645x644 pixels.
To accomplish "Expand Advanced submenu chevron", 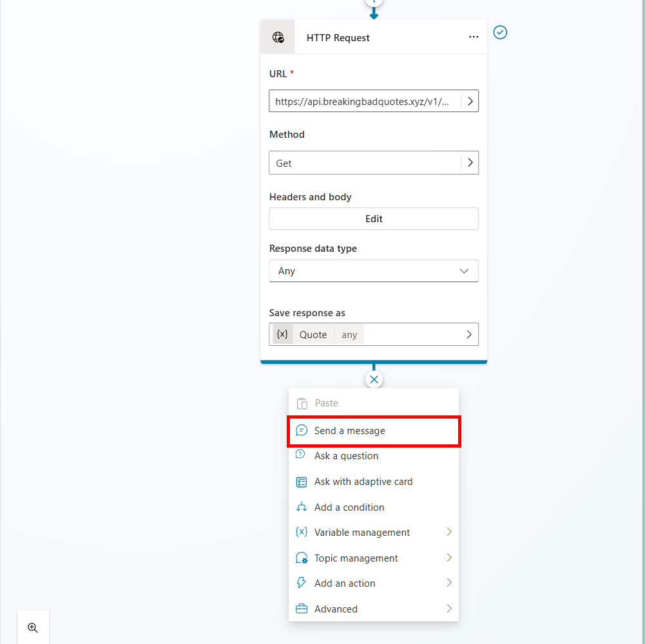I will (x=448, y=608).
